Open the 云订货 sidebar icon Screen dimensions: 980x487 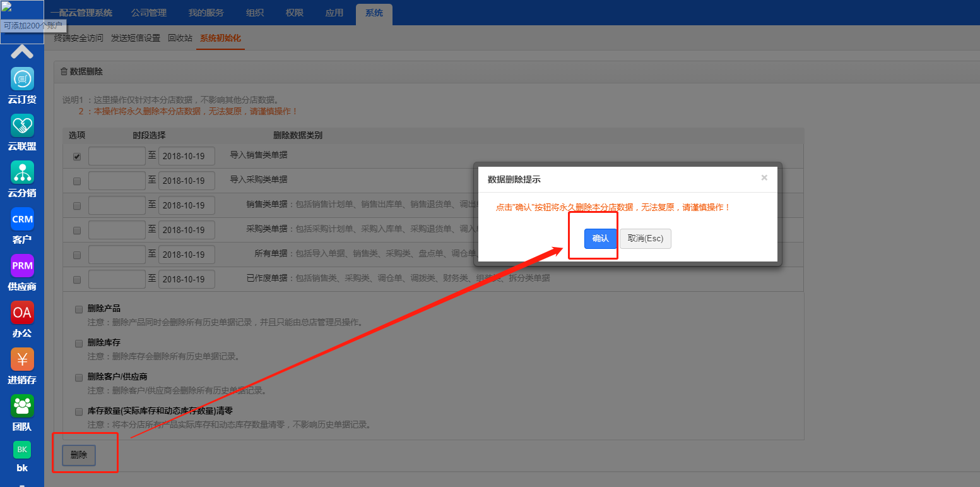(x=22, y=79)
